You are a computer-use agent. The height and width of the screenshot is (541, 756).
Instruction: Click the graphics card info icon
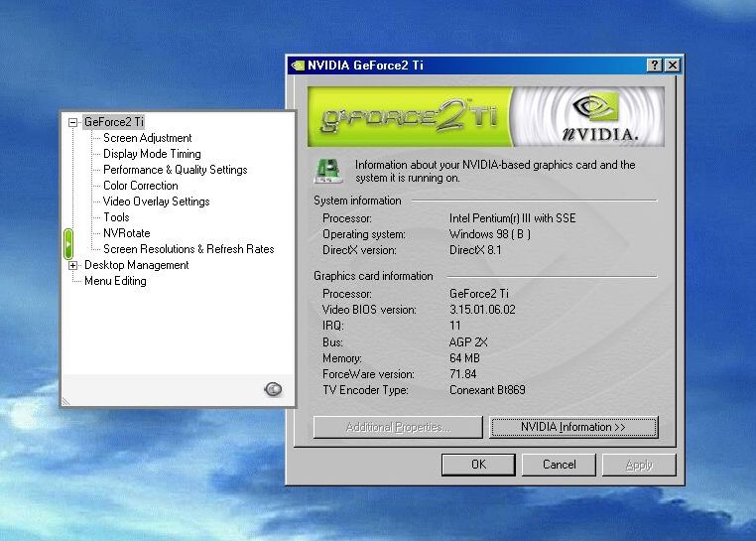[x=328, y=172]
